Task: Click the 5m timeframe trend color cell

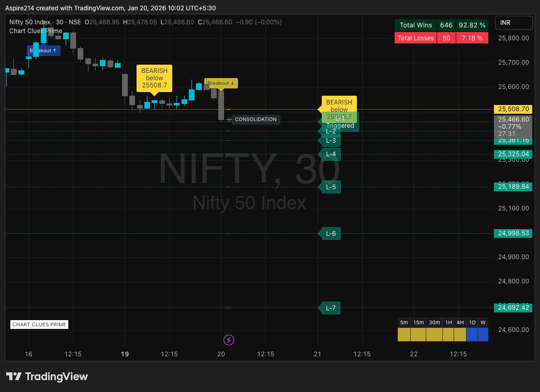Action: pyautogui.click(x=404, y=335)
